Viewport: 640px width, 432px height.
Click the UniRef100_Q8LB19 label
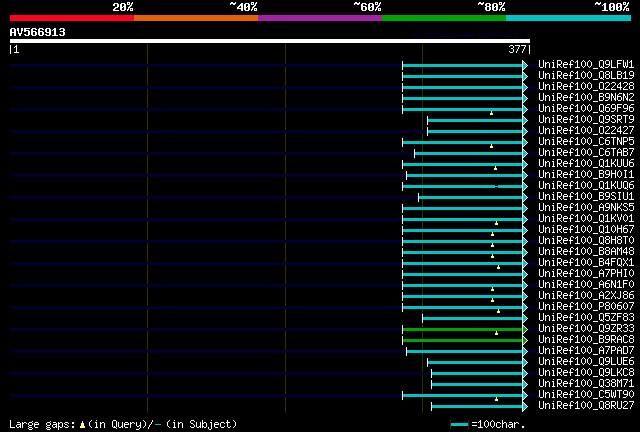tap(586, 75)
